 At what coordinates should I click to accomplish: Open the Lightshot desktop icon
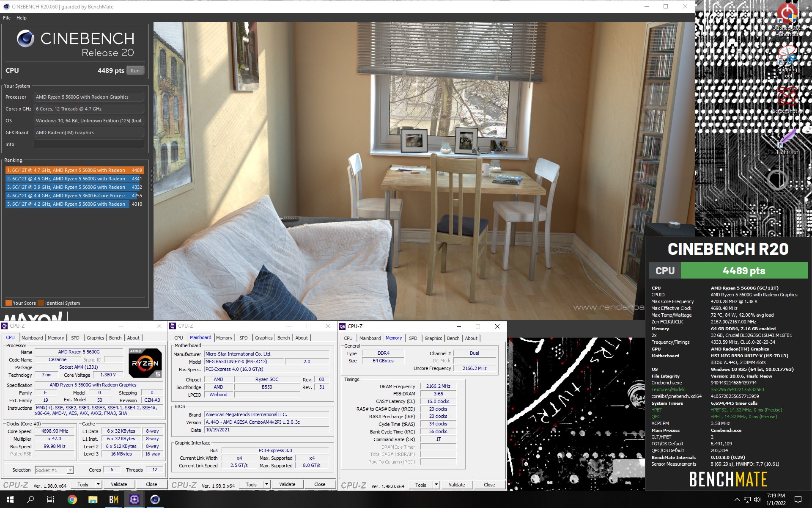[787, 142]
